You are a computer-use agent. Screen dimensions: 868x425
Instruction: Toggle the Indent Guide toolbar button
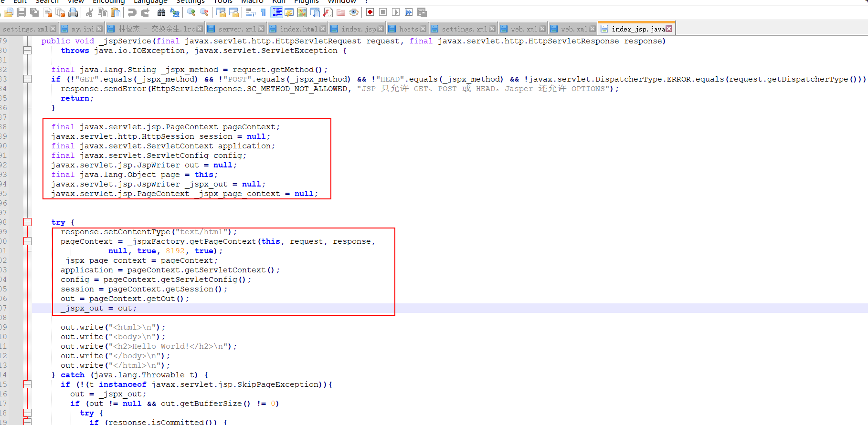[x=277, y=12]
